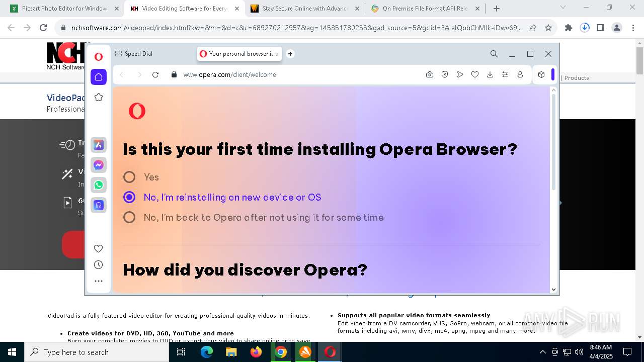Open the Opera downloads icon
The height and width of the screenshot is (362, 644).
click(490, 74)
